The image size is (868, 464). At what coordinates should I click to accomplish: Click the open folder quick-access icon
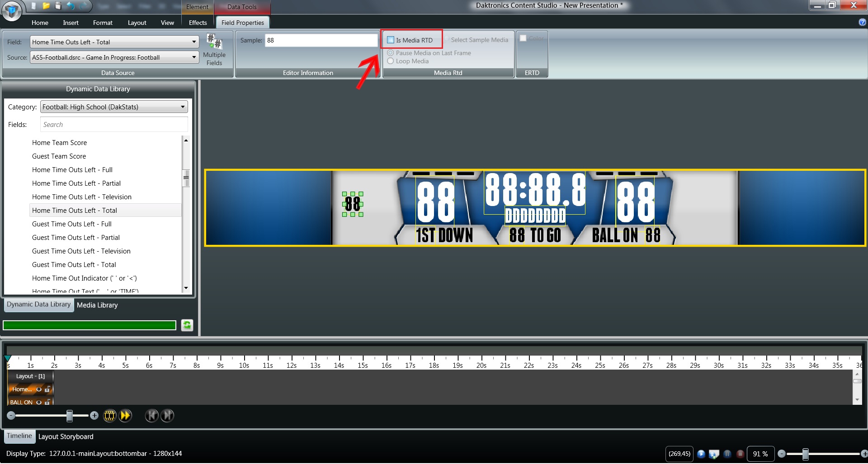tap(46, 6)
